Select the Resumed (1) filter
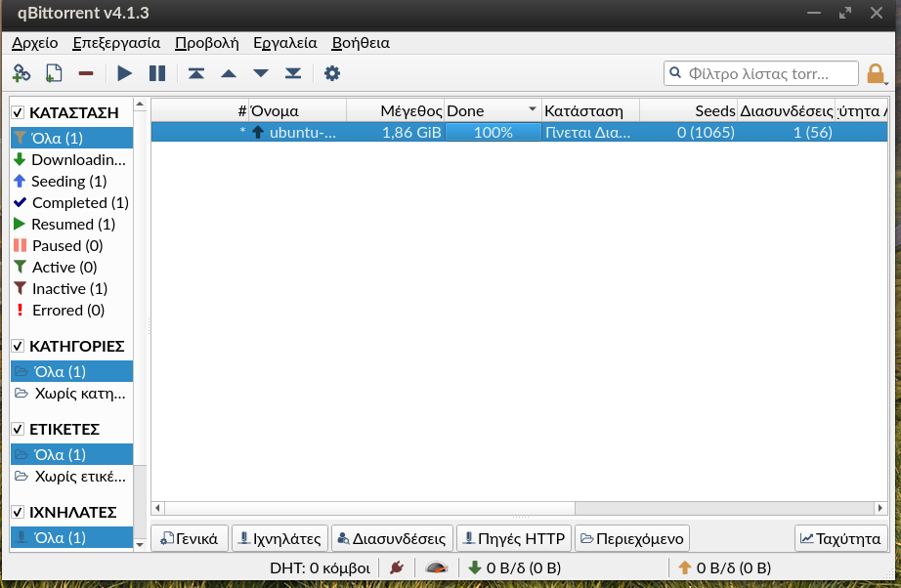 (x=72, y=225)
